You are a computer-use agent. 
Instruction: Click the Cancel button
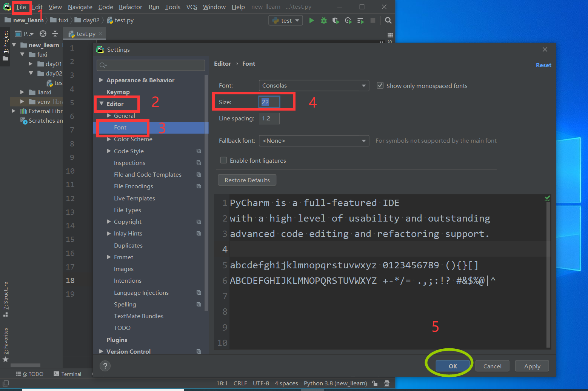point(493,366)
